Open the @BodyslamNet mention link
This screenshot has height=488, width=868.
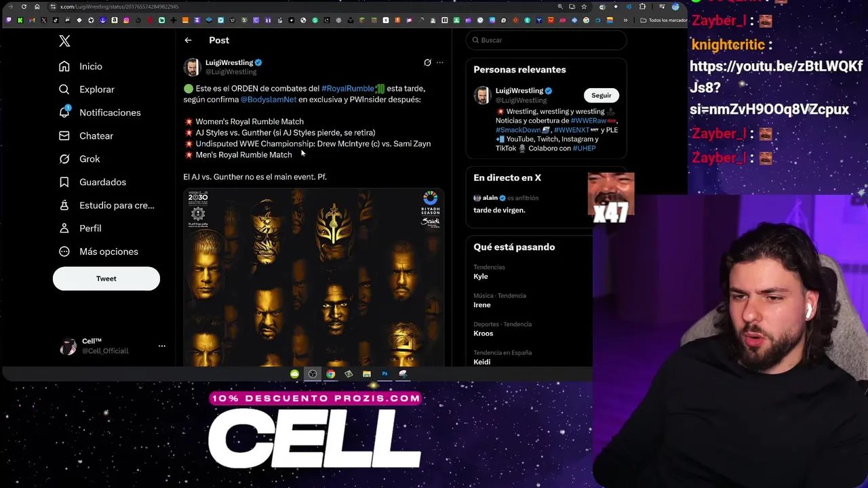coord(269,100)
